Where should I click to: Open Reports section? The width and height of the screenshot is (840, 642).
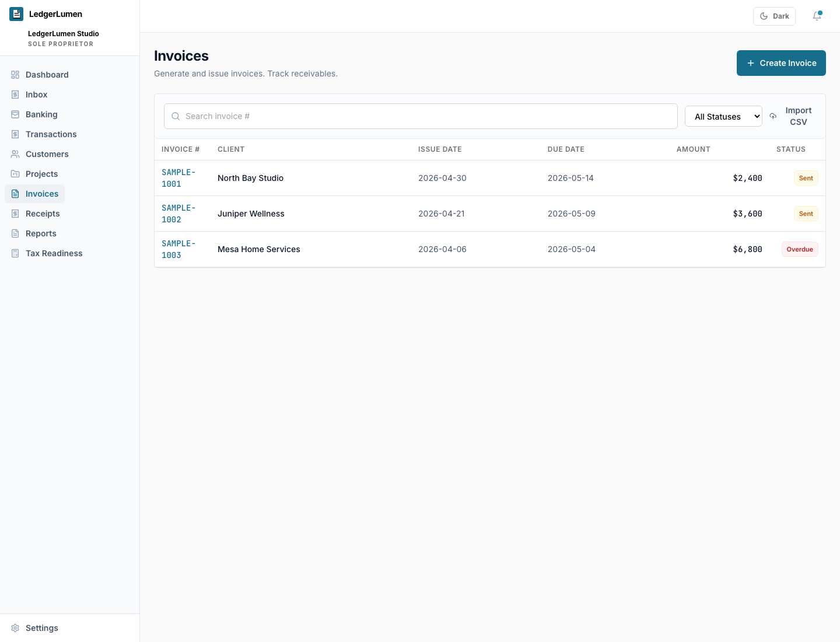tap(34, 233)
